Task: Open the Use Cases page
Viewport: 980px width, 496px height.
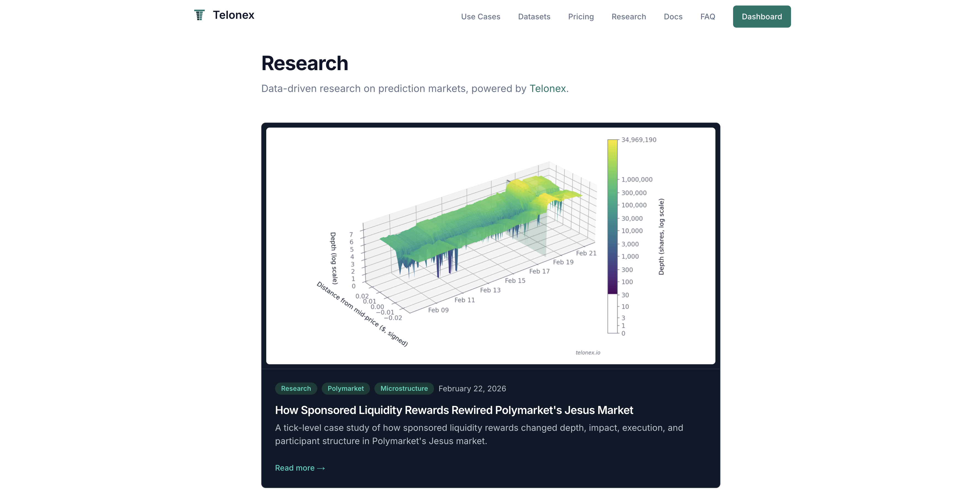Action: (x=481, y=16)
